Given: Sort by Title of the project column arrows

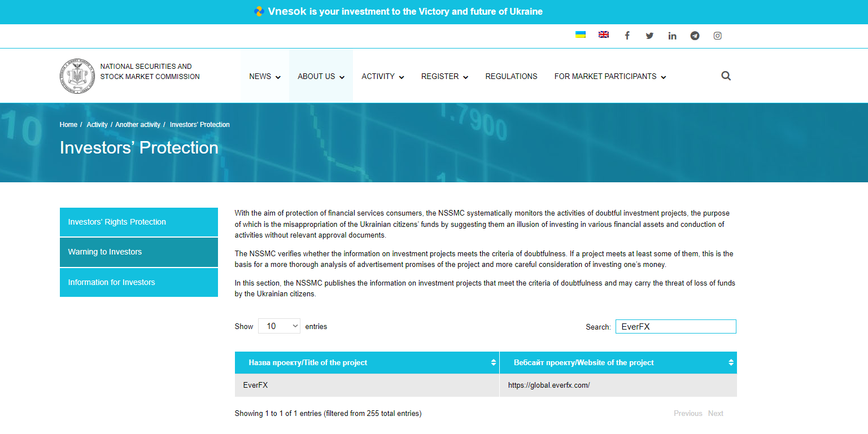Looking at the screenshot, I should tap(494, 362).
